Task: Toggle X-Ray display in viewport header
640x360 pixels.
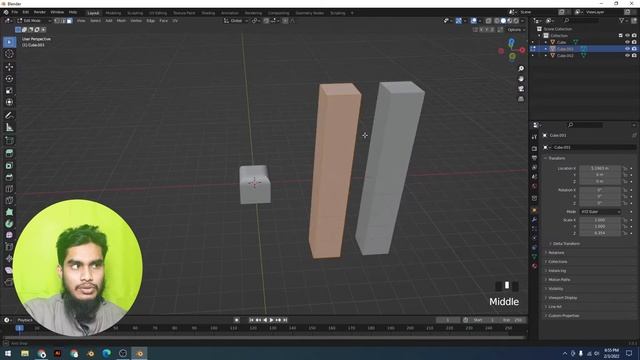Action: pyautogui.click(x=489, y=20)
